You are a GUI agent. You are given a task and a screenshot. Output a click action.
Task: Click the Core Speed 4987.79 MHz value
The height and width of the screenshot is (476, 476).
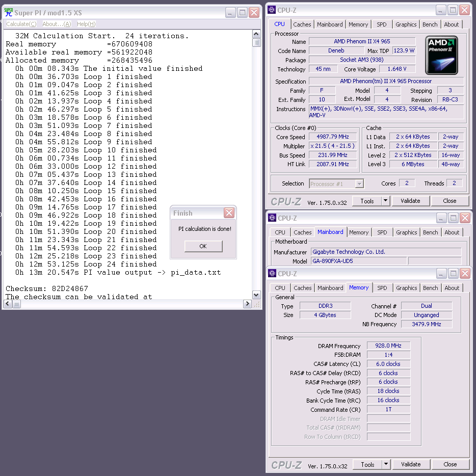tap(333, 137)
